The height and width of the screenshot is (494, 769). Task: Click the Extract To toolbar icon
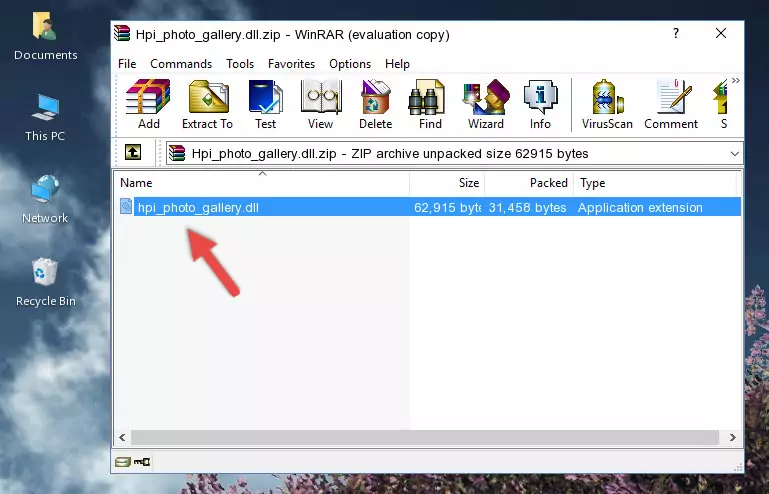207,104
